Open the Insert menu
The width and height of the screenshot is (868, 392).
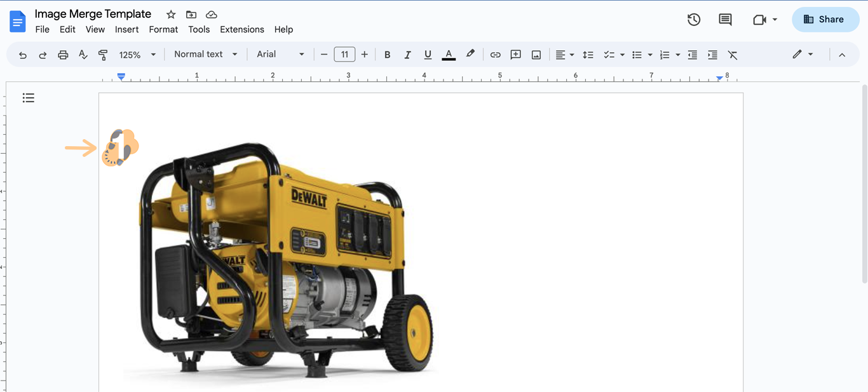tap(126, 29)
